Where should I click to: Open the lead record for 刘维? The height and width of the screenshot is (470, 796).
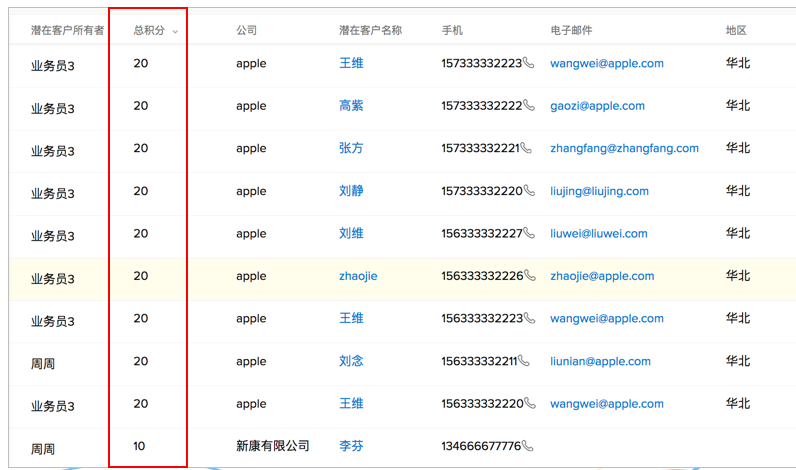coord(351,233)
